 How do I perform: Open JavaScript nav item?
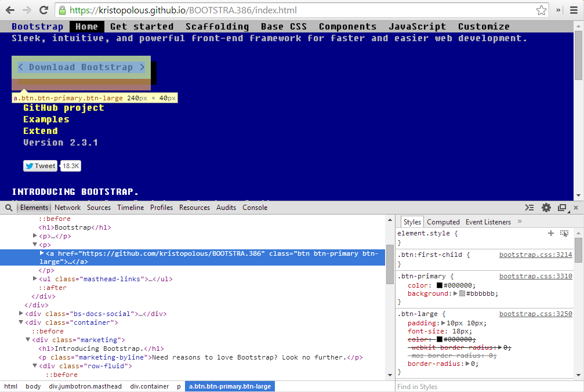[417, 27]
